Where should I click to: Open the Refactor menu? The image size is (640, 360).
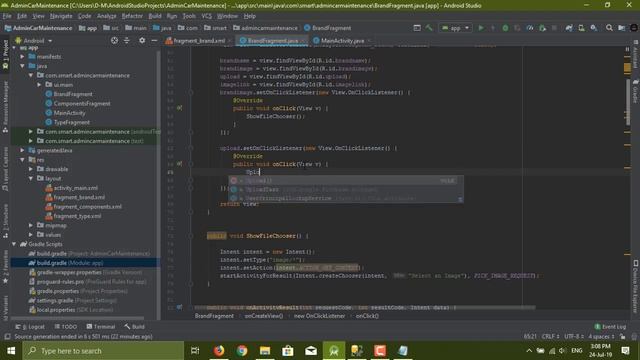pyautogui.click(x=132, y=16)
